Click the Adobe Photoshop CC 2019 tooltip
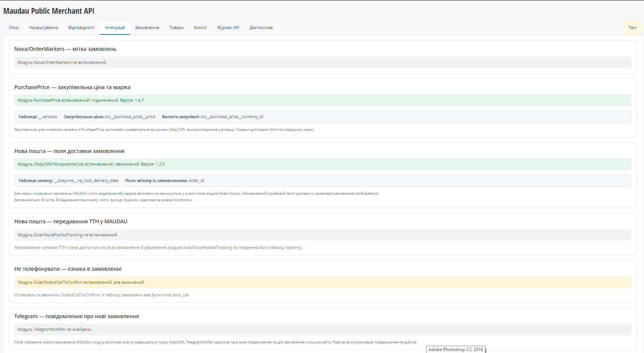 456,350
